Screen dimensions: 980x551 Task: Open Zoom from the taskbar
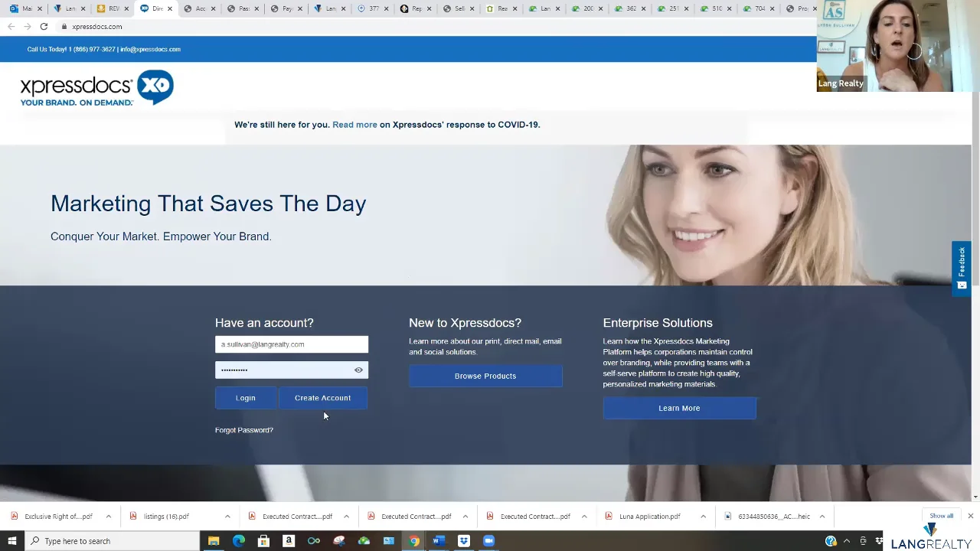point(488,541)
